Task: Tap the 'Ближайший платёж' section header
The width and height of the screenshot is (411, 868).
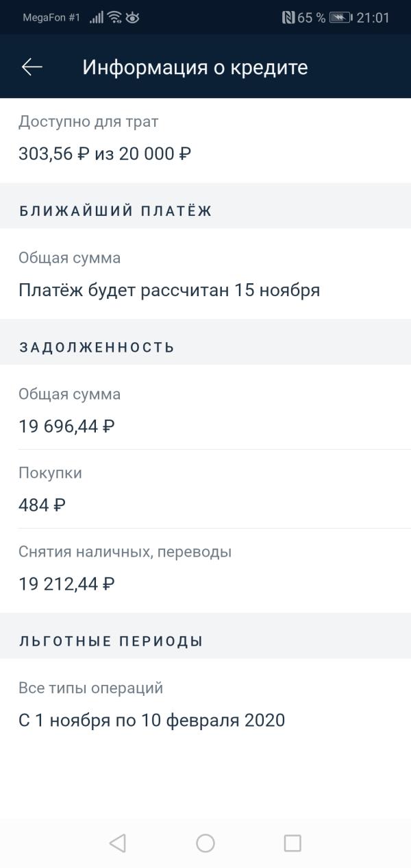Action: 115,210
